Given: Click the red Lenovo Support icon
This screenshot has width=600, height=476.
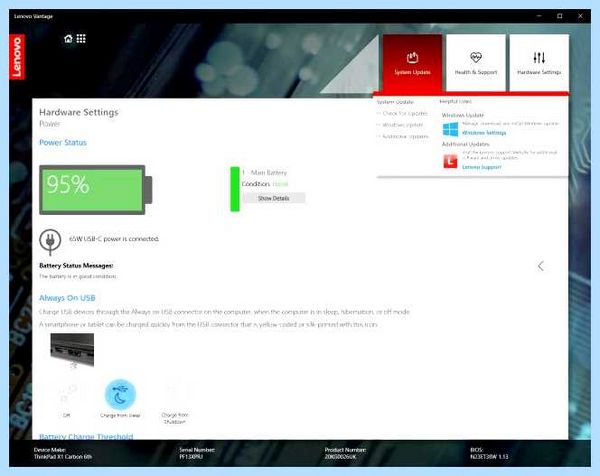Looking at the screenshot, I should click(x=450, y=161).
